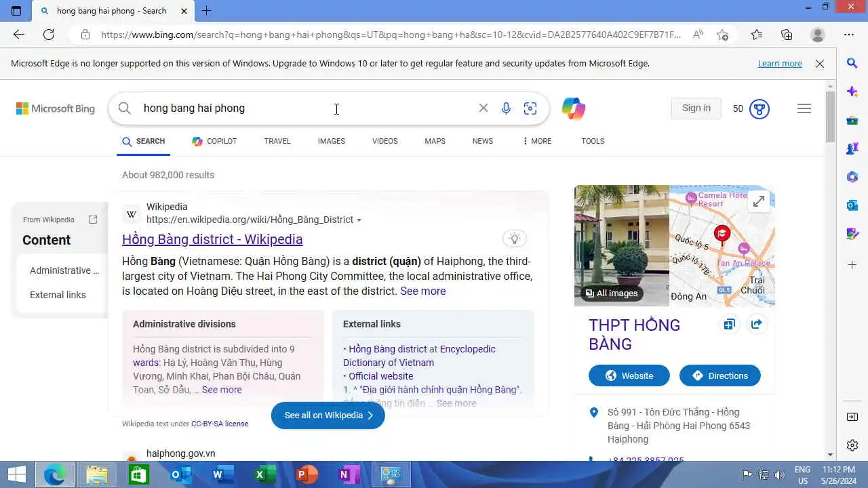Switch to the VIDEOS tab
868x488 pixels.
[385, 141]
